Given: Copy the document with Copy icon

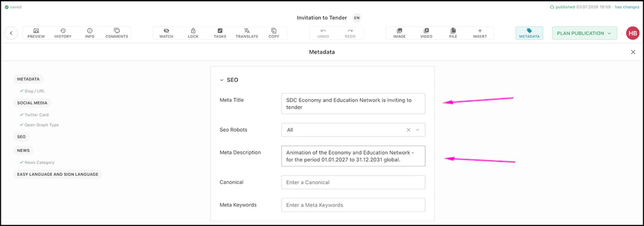Looking at the screenshot, I should pyautogui.click(x=274, y=33).
